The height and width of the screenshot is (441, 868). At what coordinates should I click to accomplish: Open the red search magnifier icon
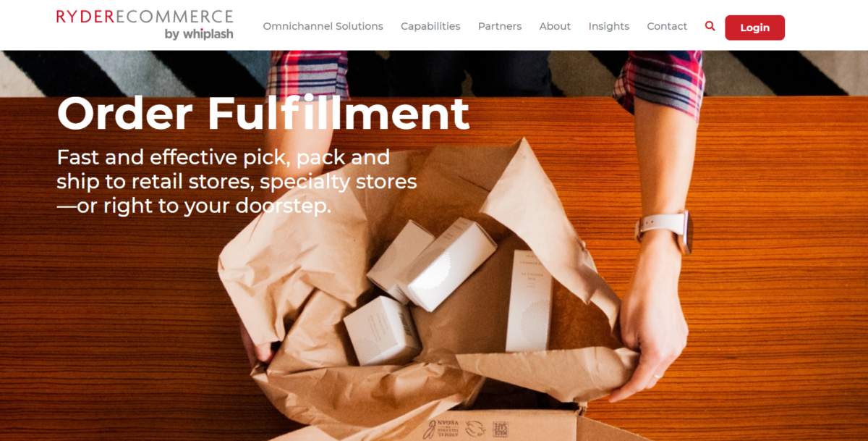[710, 26]
